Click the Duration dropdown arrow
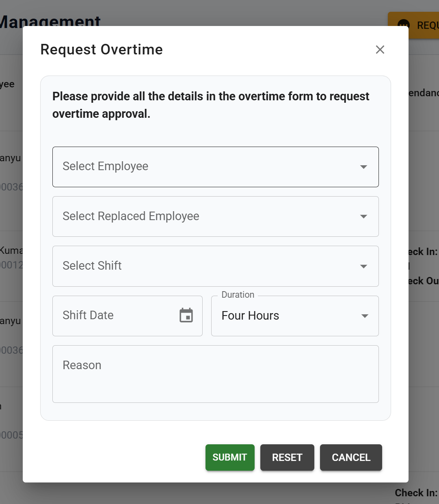Image resolution: width=439 pixels, height=504 pixels. 365,316
